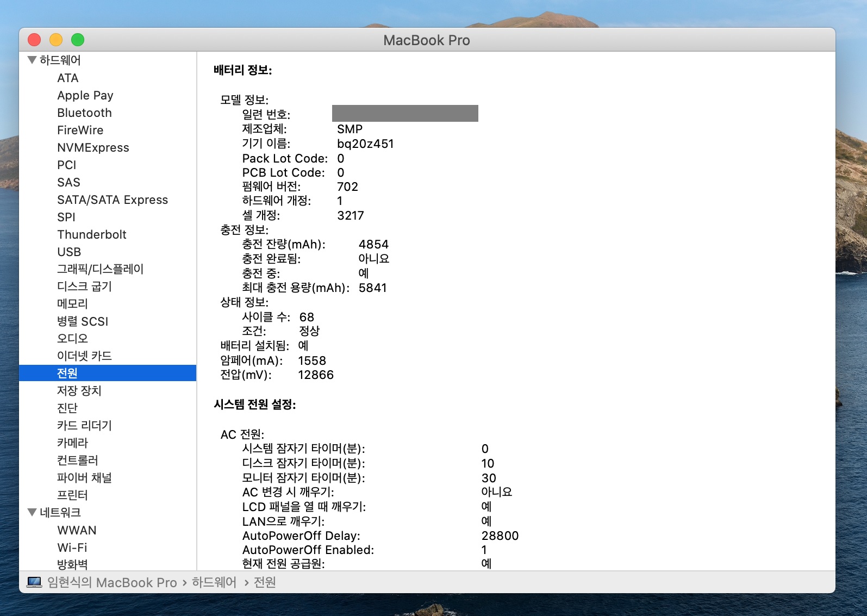The width and height of the screenshot is (867, 616).
Task: Close the MacBook Pro window
Action: 34,40
